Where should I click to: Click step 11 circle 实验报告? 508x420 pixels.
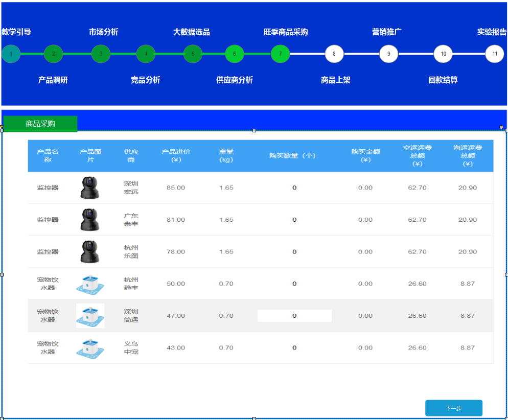coord(494,54)
